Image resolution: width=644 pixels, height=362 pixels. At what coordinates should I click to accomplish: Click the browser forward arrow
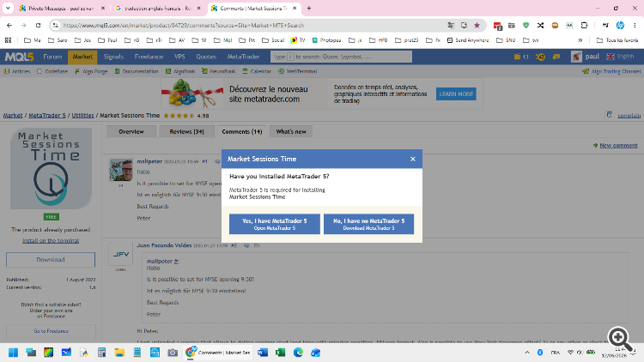click(24, 26)
